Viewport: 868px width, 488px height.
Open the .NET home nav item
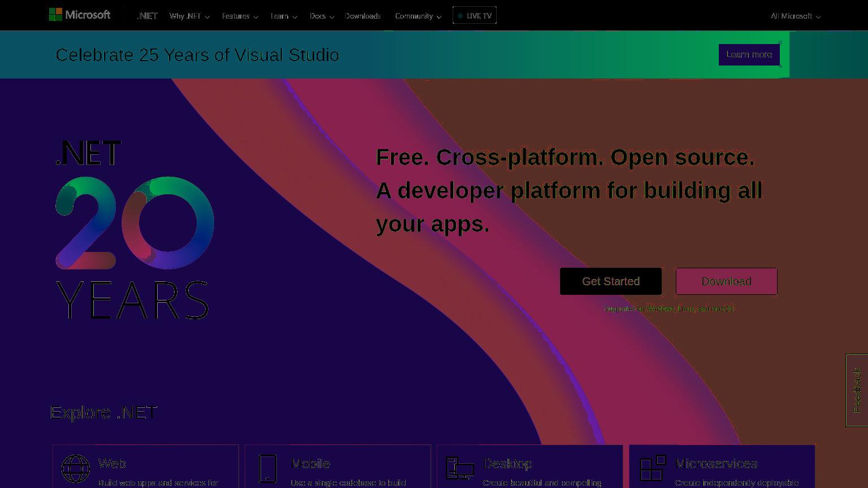147,16
